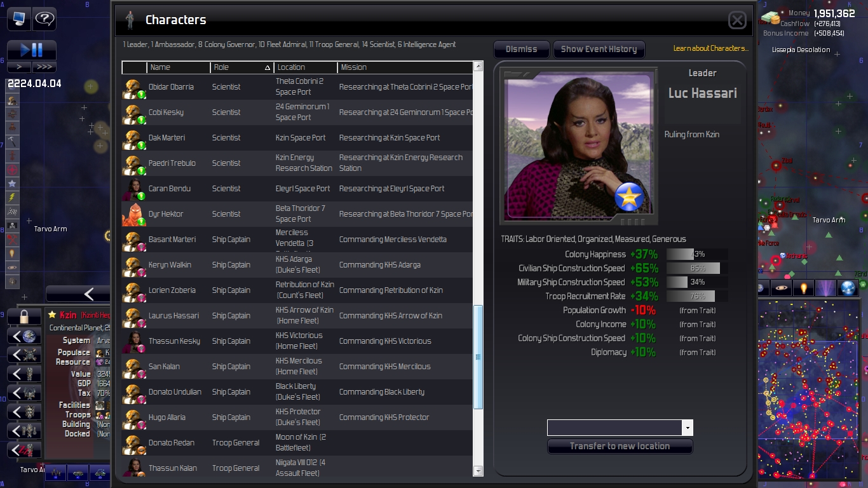The width and height of the screenshot is (868, 488).
Task: Select scientist Caran Bendu row
Action: [x=297, y=189]
